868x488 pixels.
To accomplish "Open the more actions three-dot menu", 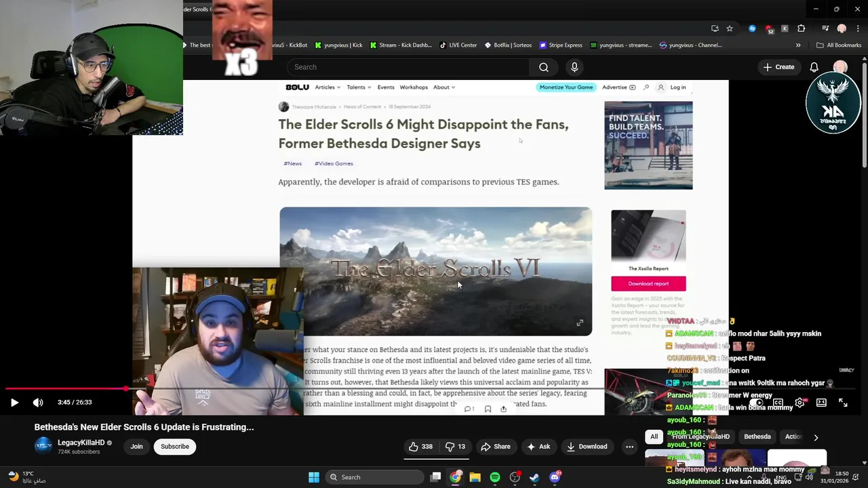I will (x=629, y=447).
